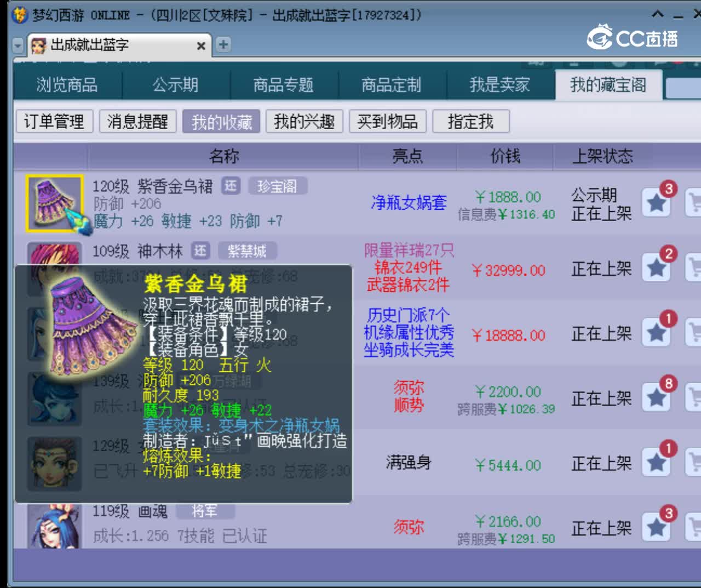The image size is (701, 588).
Task: Add ￥5444.00 listing to cart
Action: [x=693, y=463]
